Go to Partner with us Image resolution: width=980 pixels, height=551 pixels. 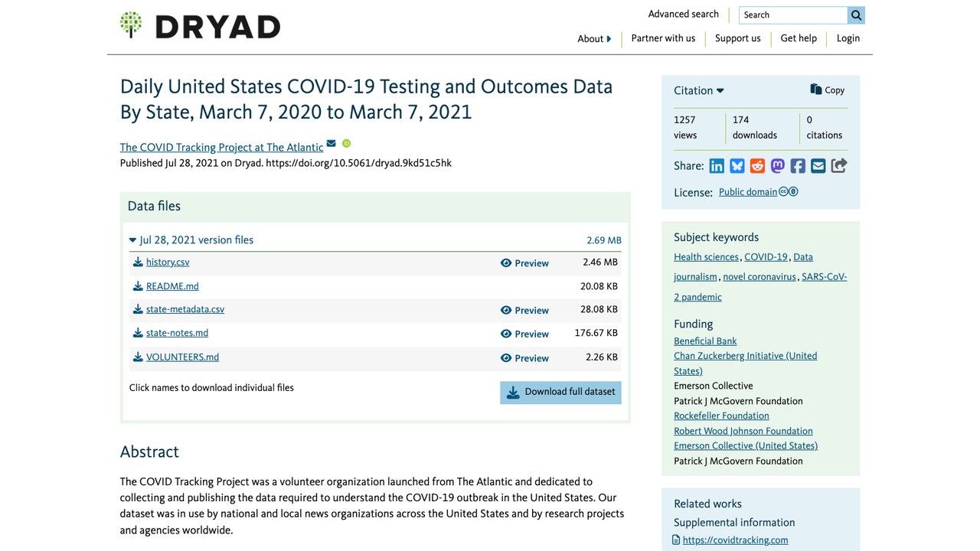(x=663, y=38)
